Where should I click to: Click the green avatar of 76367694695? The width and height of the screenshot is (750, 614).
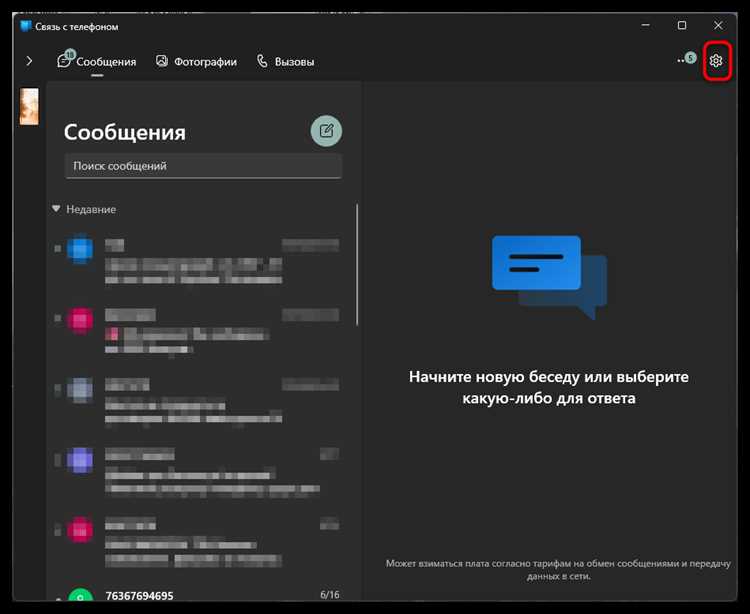pos(80,594)
